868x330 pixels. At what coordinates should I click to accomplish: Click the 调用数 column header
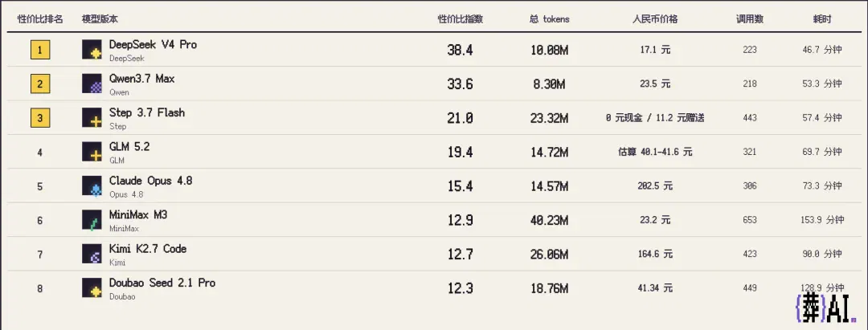(x=750, y=19)
